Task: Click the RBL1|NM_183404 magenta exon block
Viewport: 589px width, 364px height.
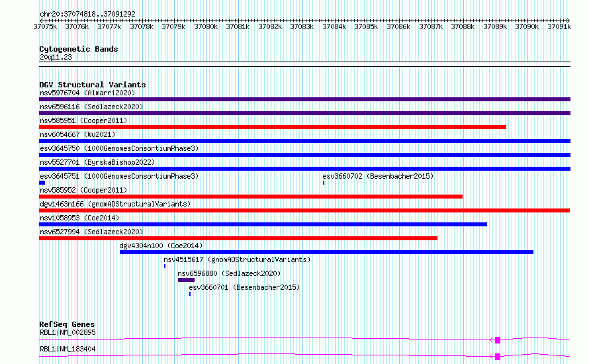Action: (x=498, y=357)
